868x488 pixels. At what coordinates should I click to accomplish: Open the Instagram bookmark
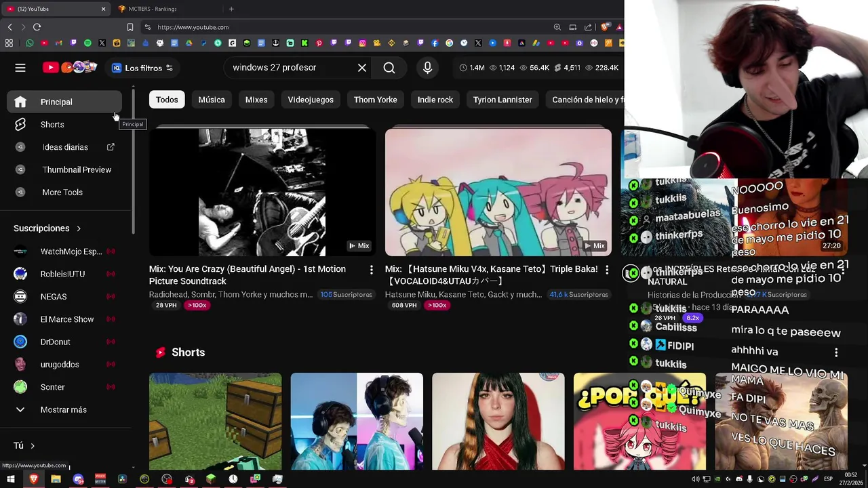(362, 43)
